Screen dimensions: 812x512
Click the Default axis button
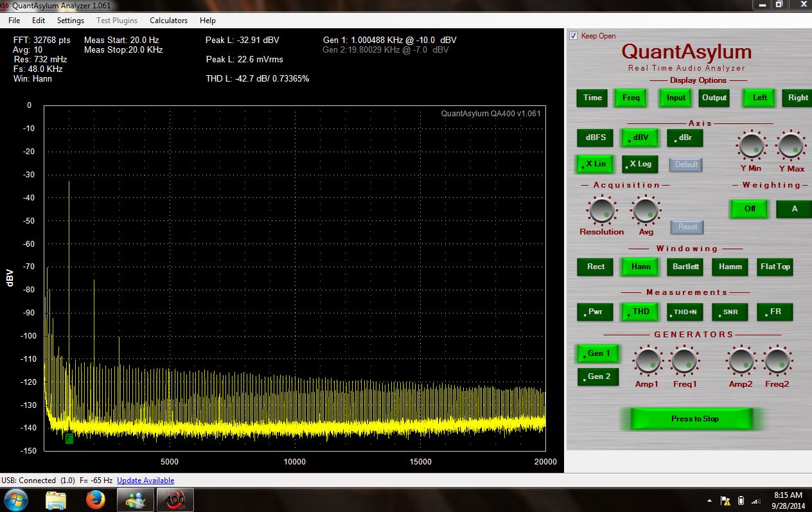pyautogui.click(x=686, y=164)
